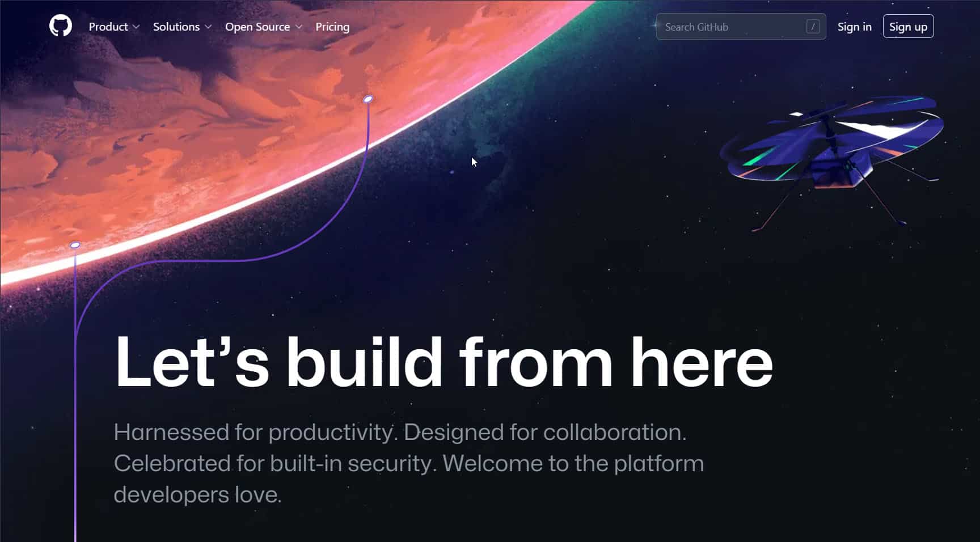Focus the Search GitHub input field
Screen dimensions: 980x542
click(x=741, y=27)
